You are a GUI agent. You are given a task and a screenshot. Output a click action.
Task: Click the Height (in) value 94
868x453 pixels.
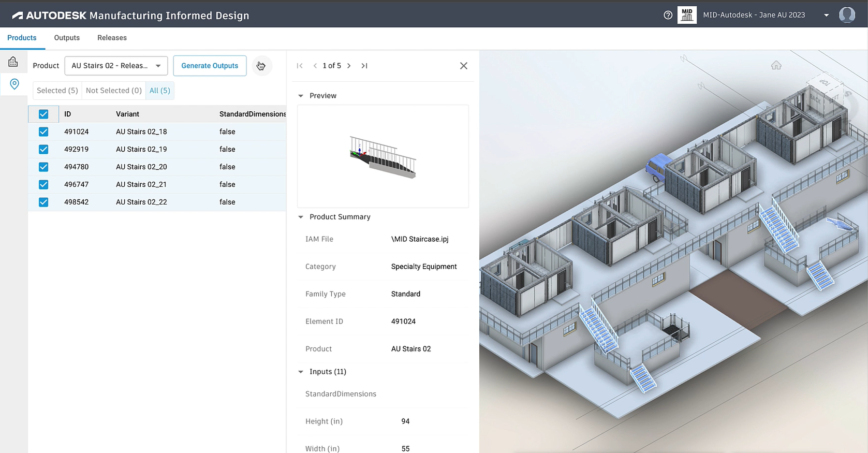[405, 421]
